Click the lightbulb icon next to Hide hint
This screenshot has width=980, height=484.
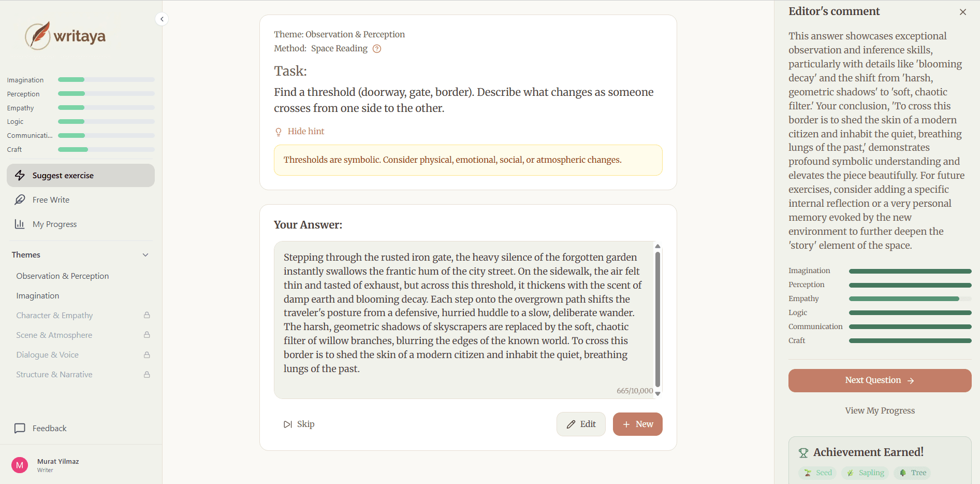(x=279, y=132)
